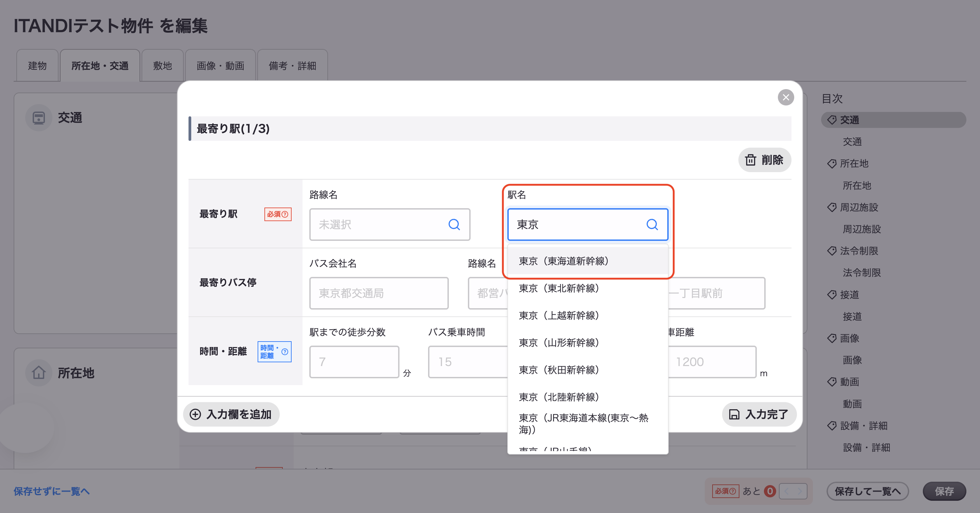
Task: Click the 入力欄を追加 button
Action: click(231, 414)
